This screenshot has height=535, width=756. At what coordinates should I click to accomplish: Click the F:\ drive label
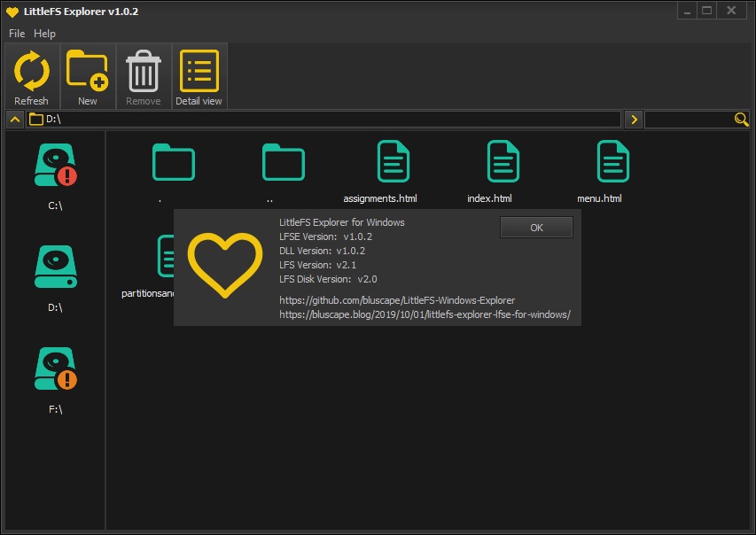(x=56, y=410)
